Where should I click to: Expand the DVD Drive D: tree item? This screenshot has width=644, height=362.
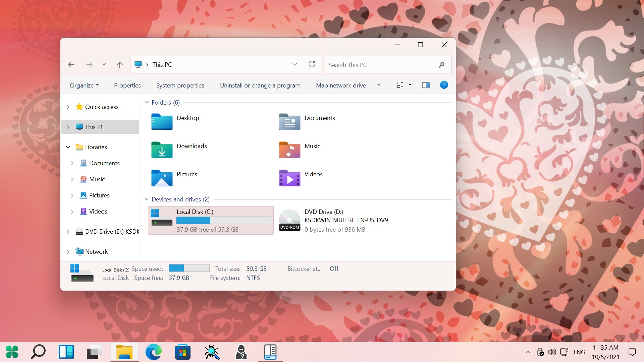[x=68, y=231]
